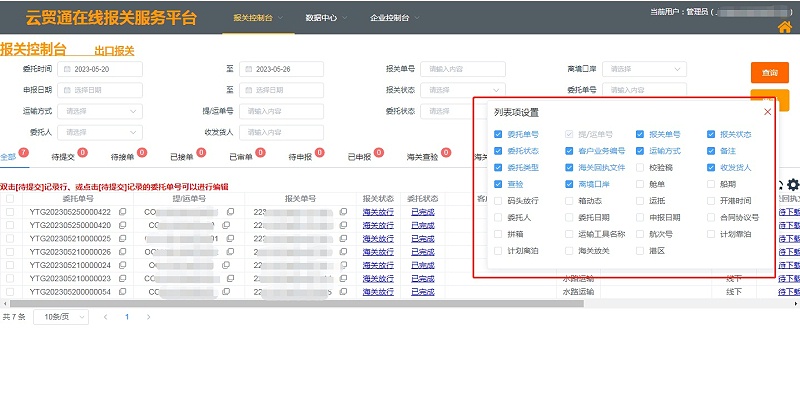Close the 列表项设置 popup
Screen dimensions: 800x411
pyautogui.click(x=767, y=112)
